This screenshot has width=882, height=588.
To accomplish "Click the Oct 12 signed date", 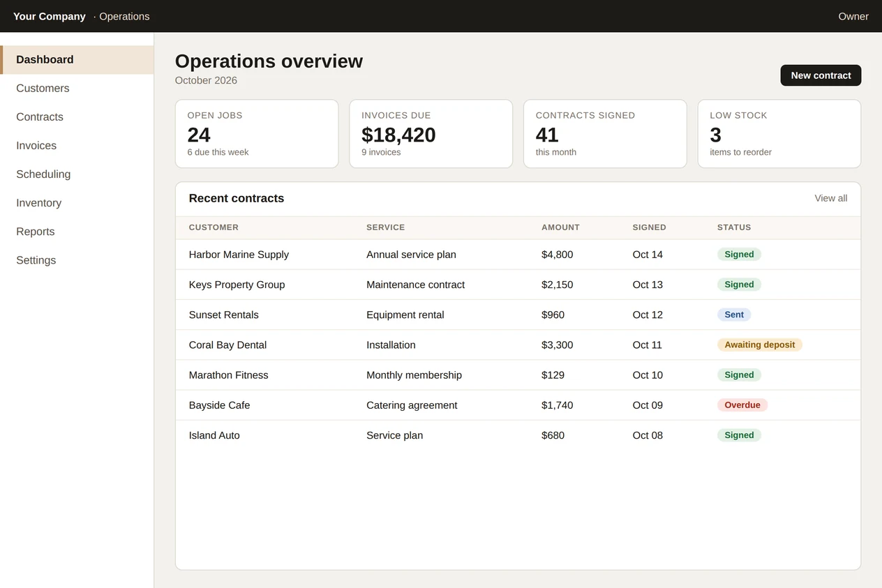I will point(648,315).
